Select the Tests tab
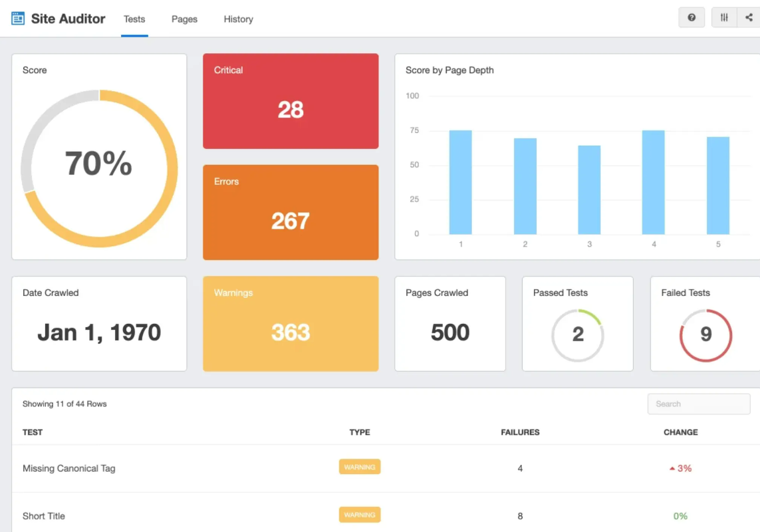760x532 pixels. 134,19
